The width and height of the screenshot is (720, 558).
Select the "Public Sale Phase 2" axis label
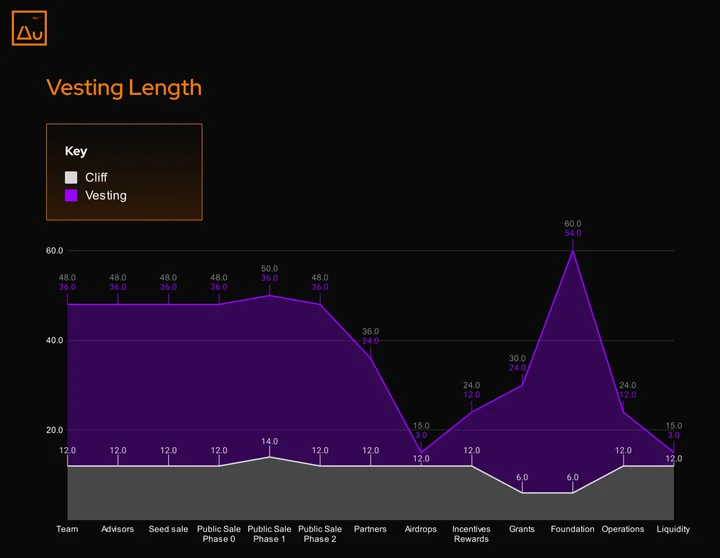320,534
